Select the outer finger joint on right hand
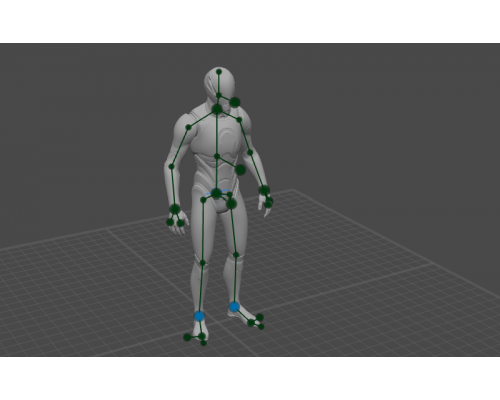The height and width of the screenshot is (400, 500). click(x=170, y=222)
